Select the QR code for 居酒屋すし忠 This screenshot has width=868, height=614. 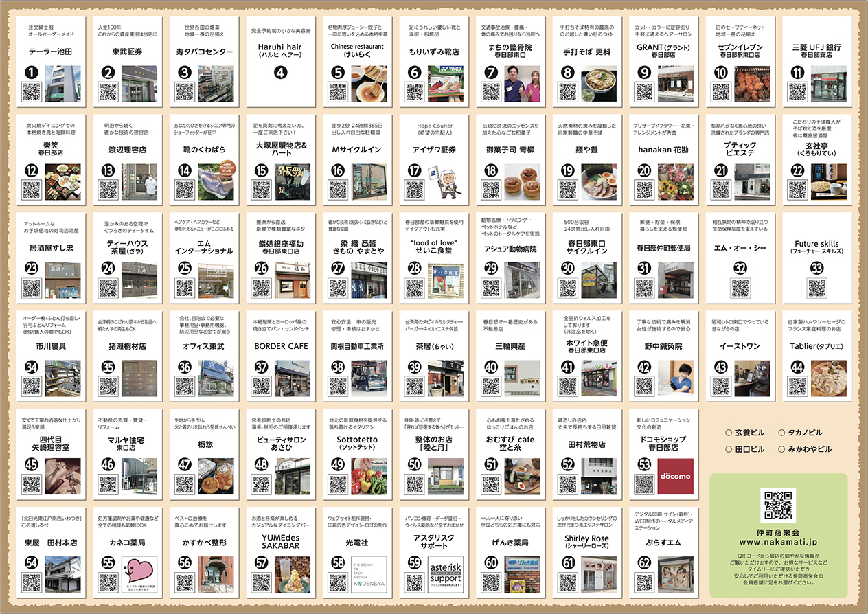pyautogui.click(x=32, y=288)
